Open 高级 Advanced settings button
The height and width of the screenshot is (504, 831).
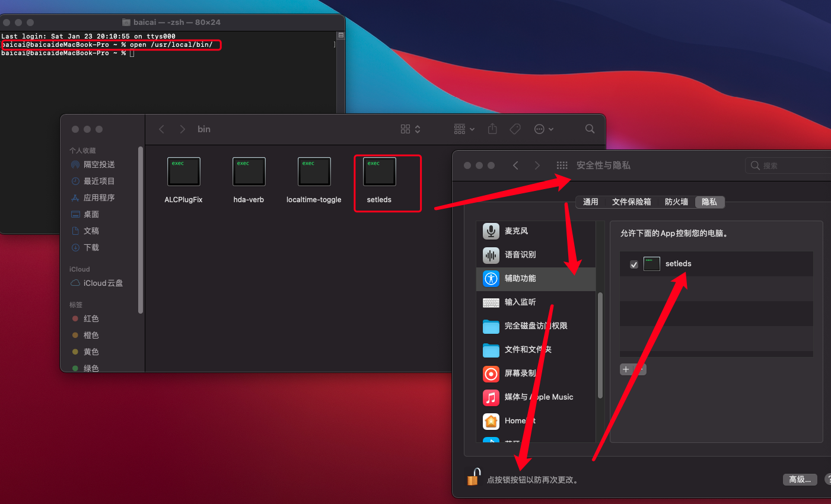click(x=800, y=480)
